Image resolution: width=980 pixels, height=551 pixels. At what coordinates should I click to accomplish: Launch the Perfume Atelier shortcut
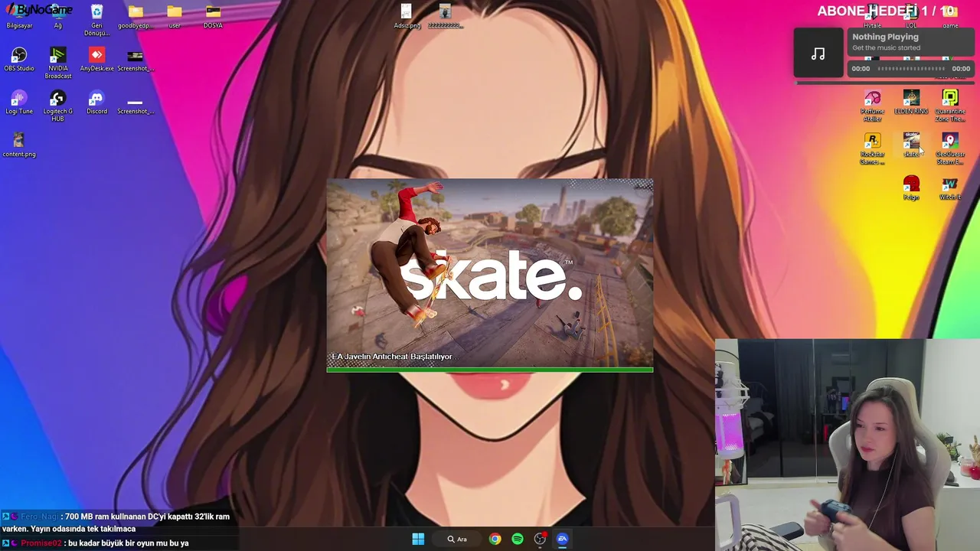tap(872, 106)
